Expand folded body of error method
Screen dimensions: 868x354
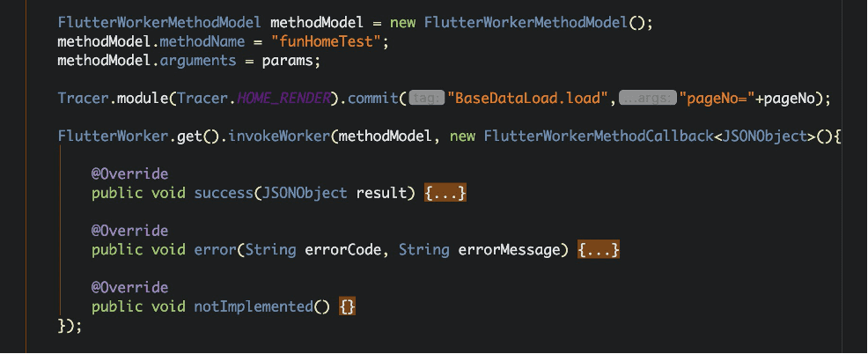coord(599,250)
